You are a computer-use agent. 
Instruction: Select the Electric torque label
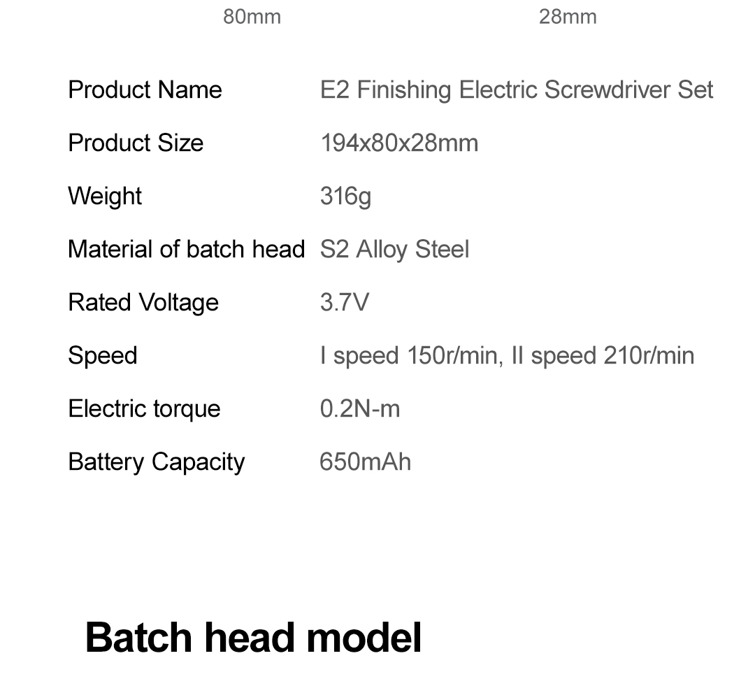coord(144,409)
